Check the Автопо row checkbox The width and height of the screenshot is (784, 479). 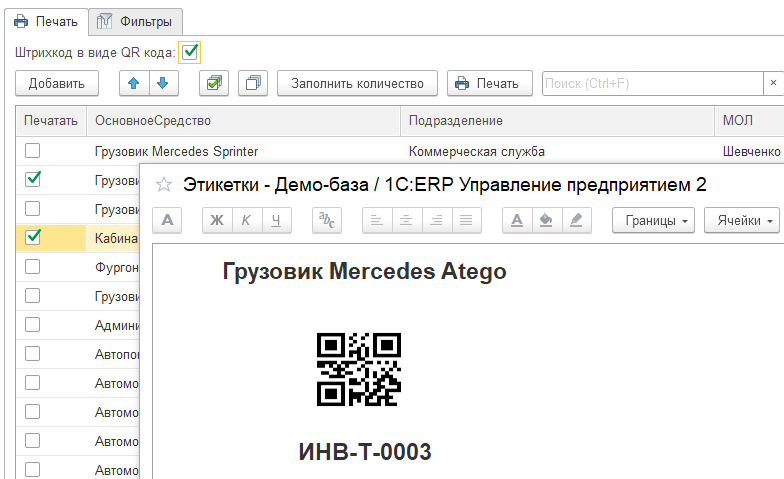tap(32, 354)
